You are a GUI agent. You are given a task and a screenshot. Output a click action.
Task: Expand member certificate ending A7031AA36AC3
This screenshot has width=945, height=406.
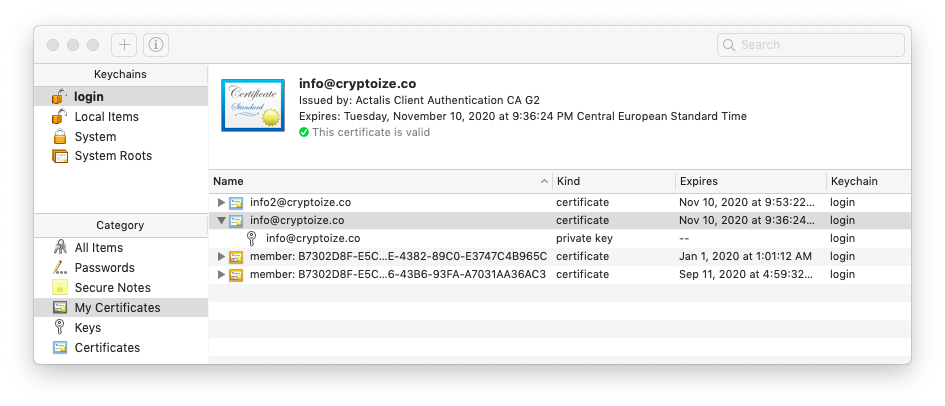pos(221,275)
